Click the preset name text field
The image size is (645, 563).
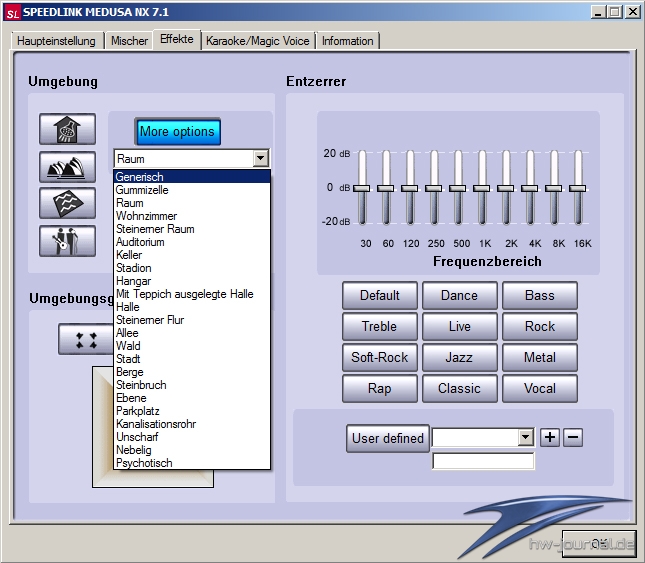click(483, 461)
